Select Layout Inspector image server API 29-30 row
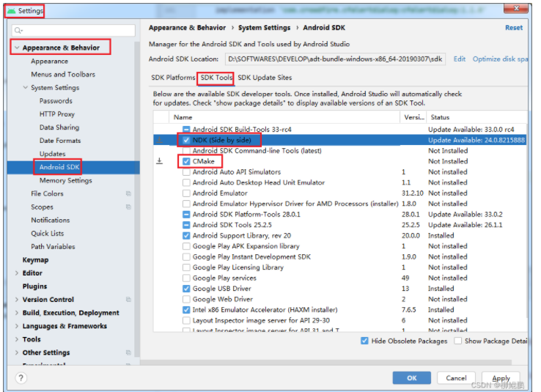This screenshot has width=541, height=392. click(x=340, y=320)
